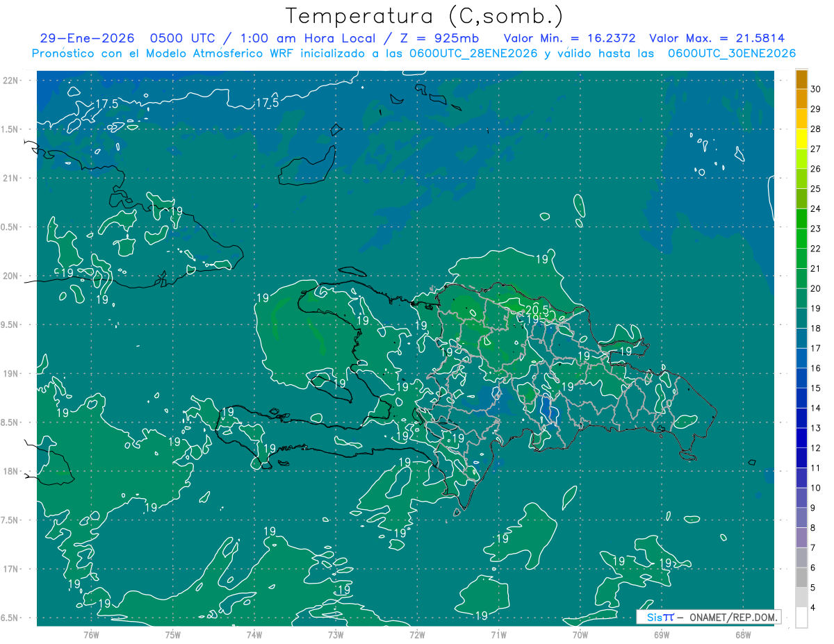The height and width of the screenshot is (644, 834).
Task: Click the '75W' longitude axis label
Action: point(172,635)
